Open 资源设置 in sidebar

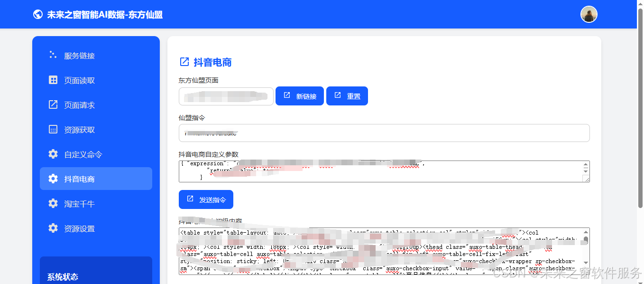tap(96, 228)
